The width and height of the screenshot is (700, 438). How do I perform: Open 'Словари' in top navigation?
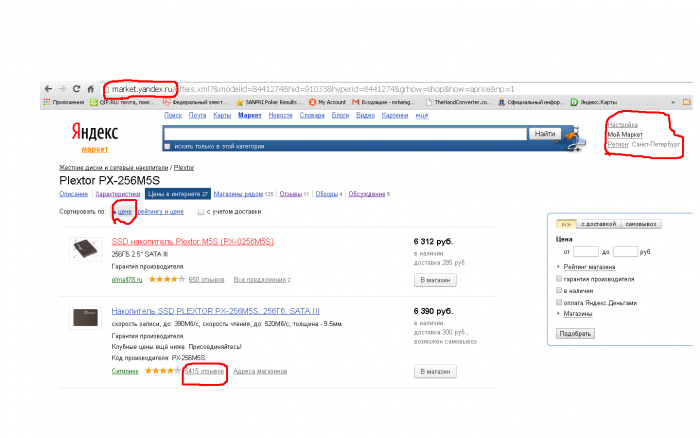tap(312, 115)
